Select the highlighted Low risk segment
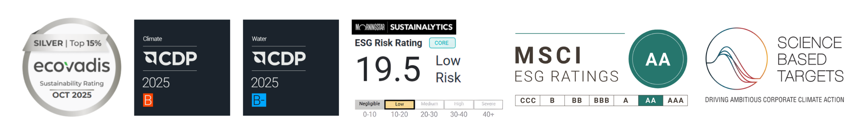Viewport: 868px width, 138px height. click(399, 104)
